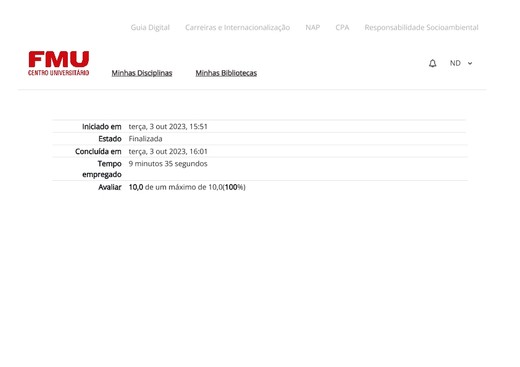Click the Concluída em date value
This screenshot has height=367, width=520.
pos(168,152)
